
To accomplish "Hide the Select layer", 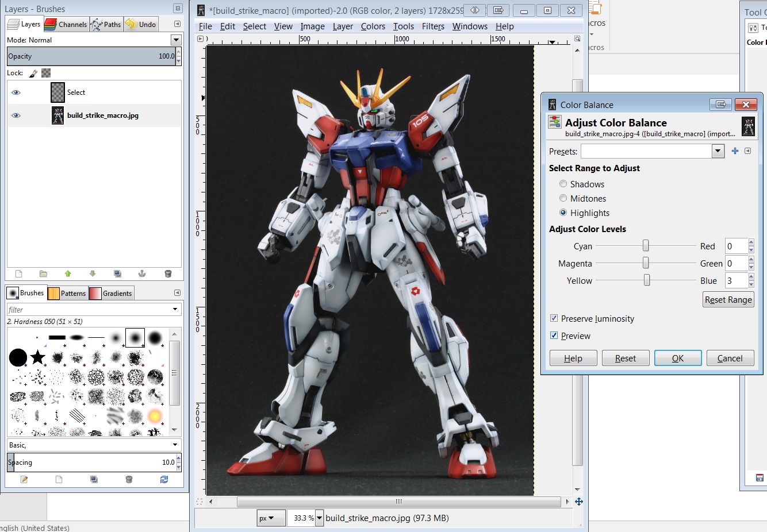I will coord(16,92).
